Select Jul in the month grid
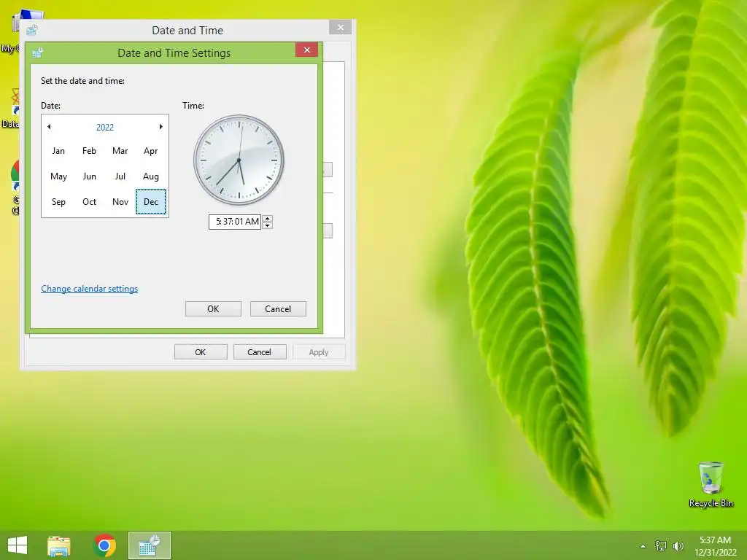The image size is (747, 560). pyautogui.click(x=120, y=176)
